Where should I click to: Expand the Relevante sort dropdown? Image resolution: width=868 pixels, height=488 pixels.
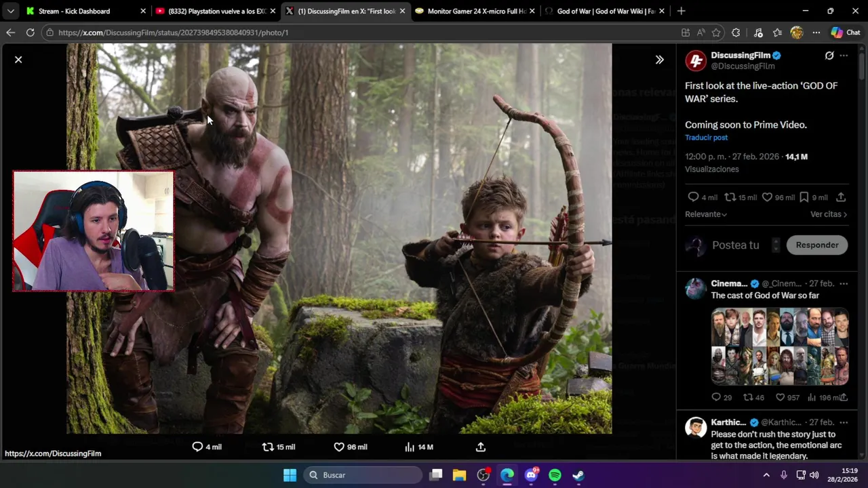coord(706,214)
